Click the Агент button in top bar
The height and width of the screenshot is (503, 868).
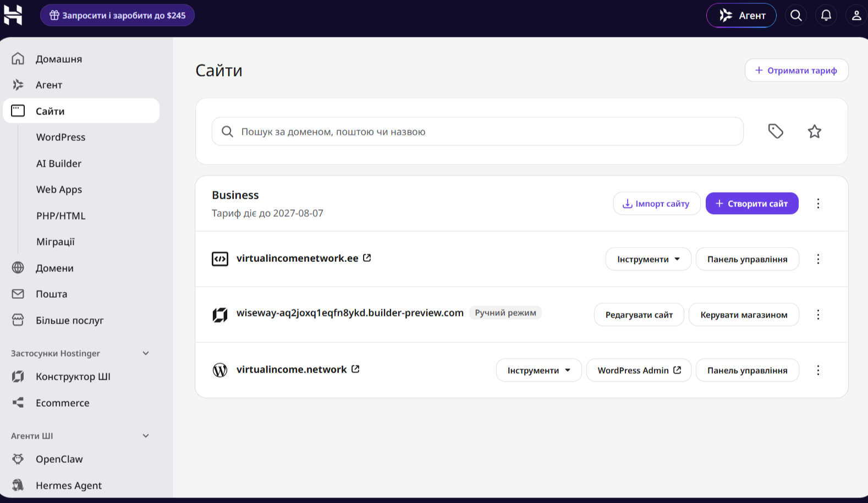741,15
